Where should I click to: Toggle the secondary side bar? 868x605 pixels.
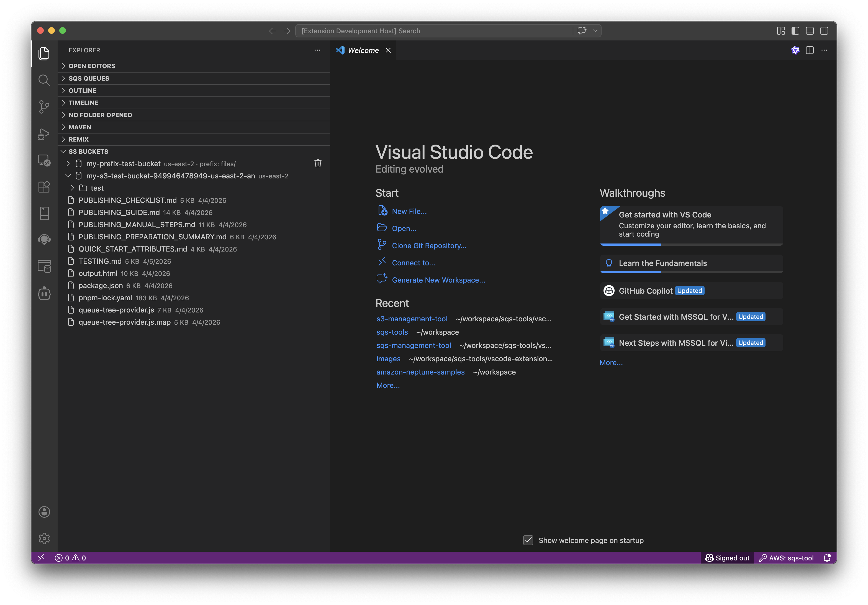[824, 31]
